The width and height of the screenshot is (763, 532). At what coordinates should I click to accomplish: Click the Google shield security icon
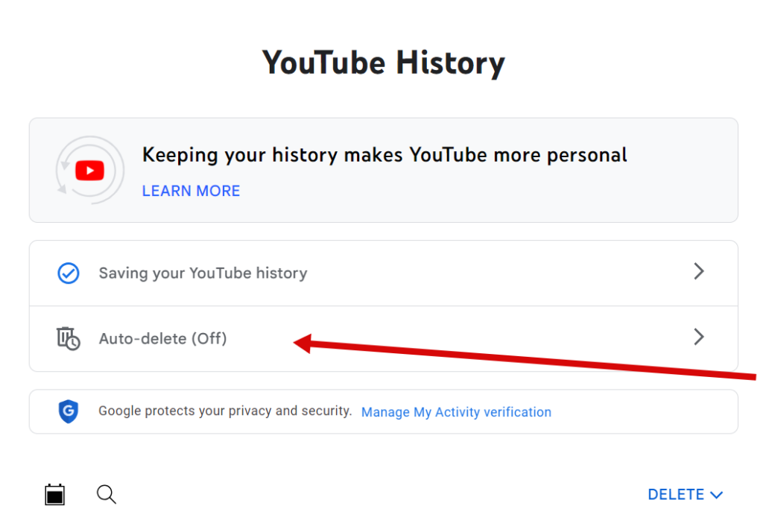pos(68,411)
